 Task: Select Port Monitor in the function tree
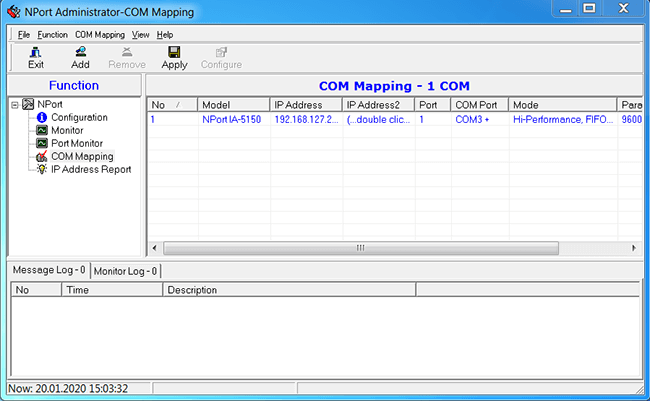pos(77,143)
